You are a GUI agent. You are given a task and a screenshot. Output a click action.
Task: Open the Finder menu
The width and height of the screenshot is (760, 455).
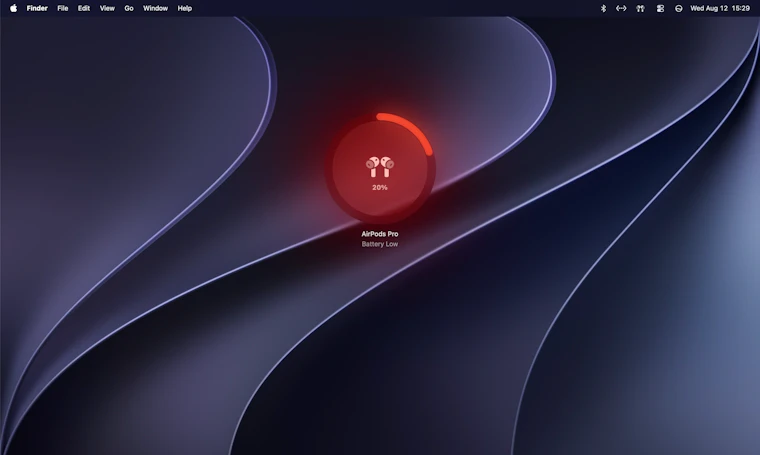pos(37,8)
